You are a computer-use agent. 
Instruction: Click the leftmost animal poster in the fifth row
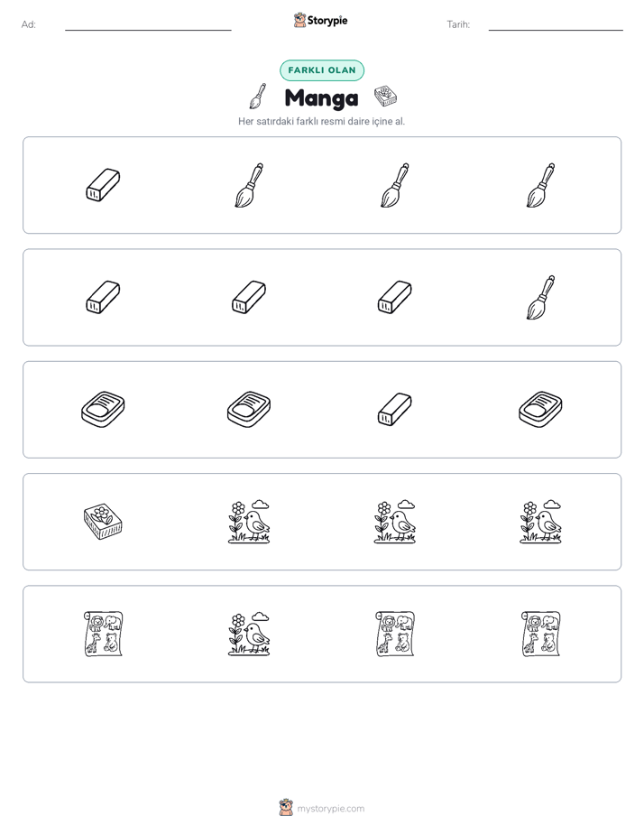point(103,634)
